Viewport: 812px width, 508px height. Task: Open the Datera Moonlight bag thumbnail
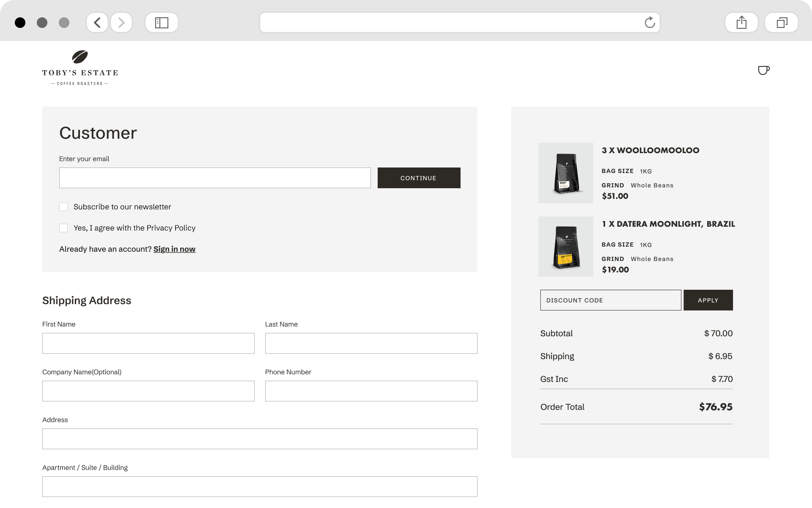(565, 247)
